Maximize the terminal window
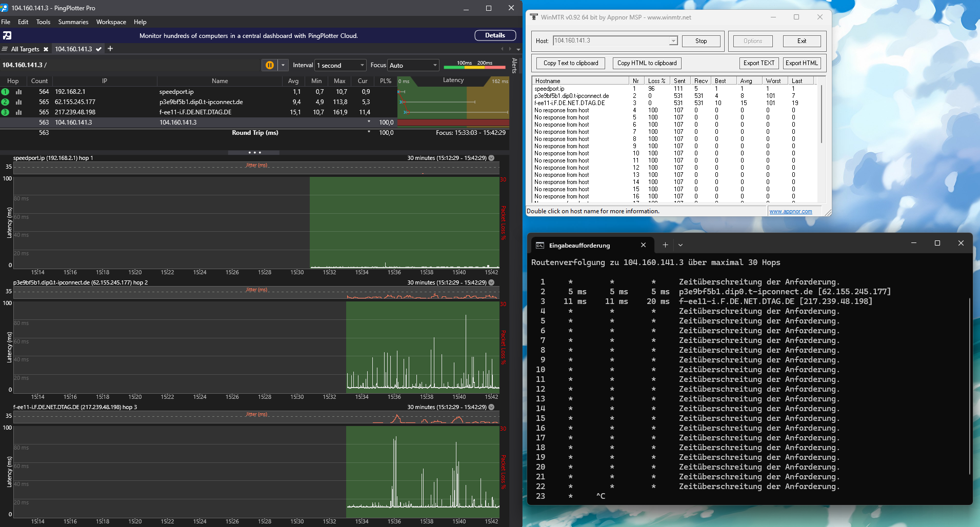Screen dimensions: 980x527 tap(937, 243)
